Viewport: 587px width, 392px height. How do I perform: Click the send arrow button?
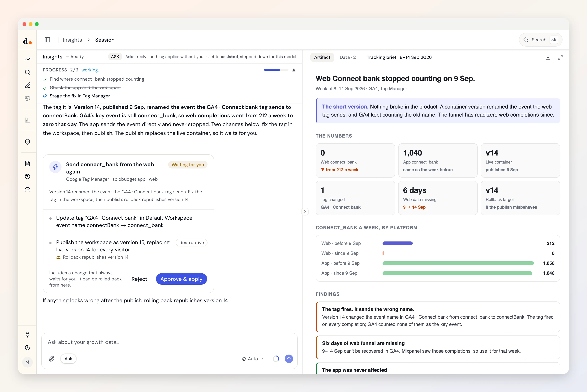coord(289,359)
